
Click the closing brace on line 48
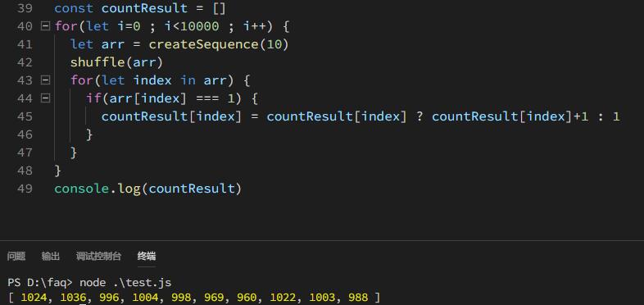(58, 171)
